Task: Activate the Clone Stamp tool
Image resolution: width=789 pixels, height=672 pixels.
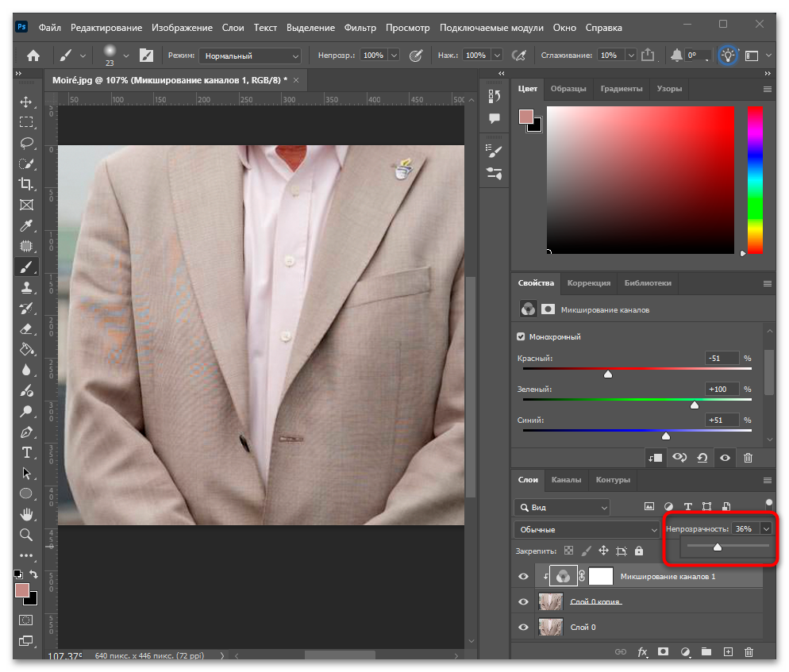Action: coord(26,287)
